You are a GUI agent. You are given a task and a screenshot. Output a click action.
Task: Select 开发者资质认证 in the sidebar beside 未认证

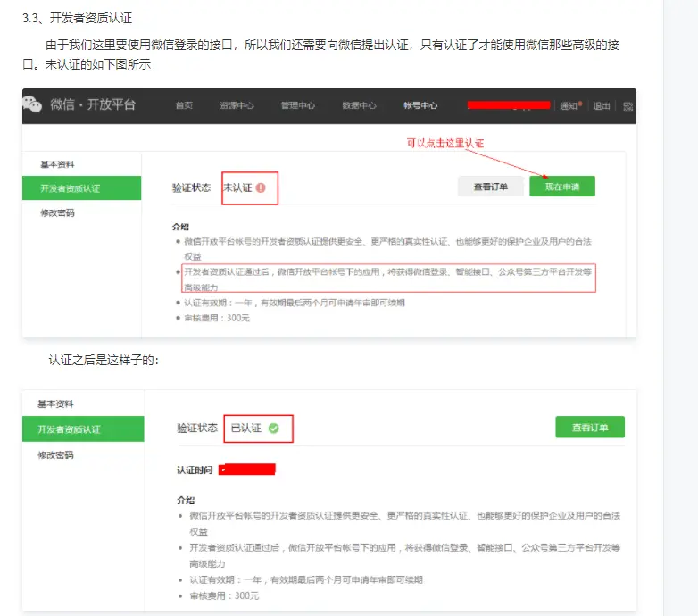(82, 188)
